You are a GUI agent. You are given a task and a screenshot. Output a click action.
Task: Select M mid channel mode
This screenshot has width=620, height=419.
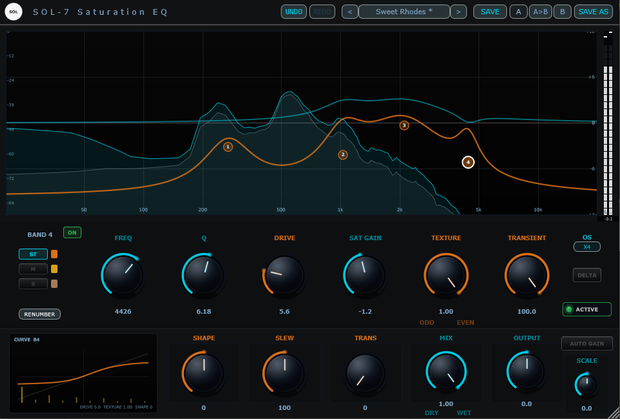coord(33,269)
